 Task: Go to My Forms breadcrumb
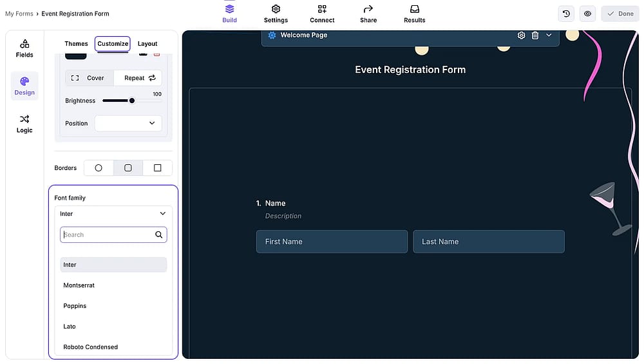[x=19, y=14]
